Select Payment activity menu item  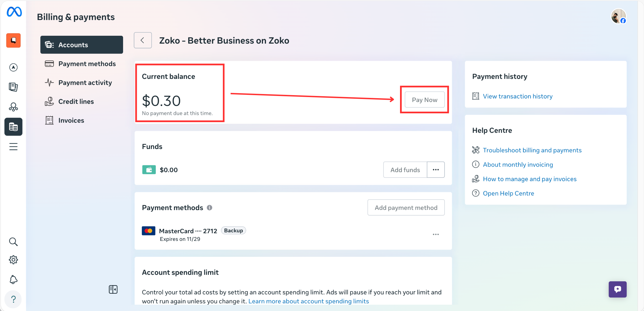(x=85, y=83)
